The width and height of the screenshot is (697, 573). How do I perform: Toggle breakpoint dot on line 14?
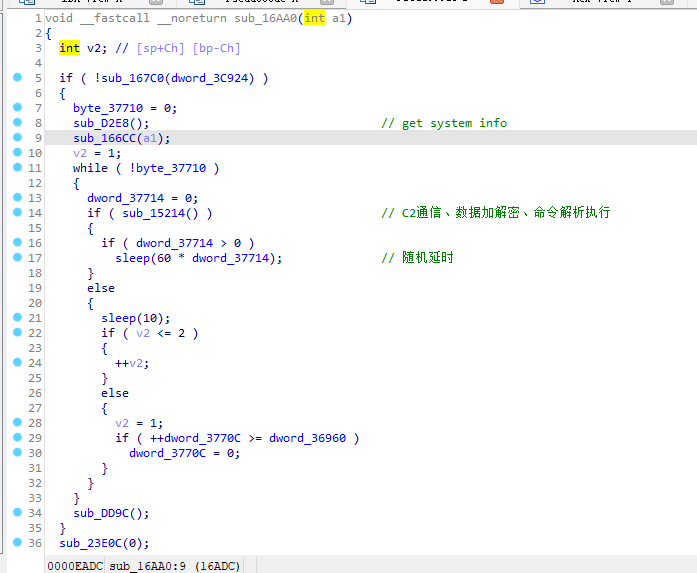(x=17, y=212)
